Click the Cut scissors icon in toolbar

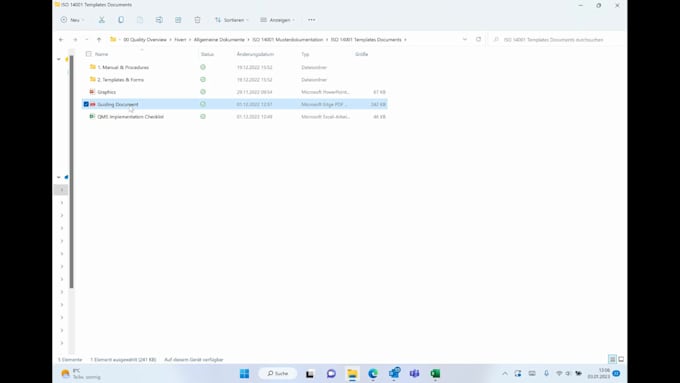pos(101,20)
